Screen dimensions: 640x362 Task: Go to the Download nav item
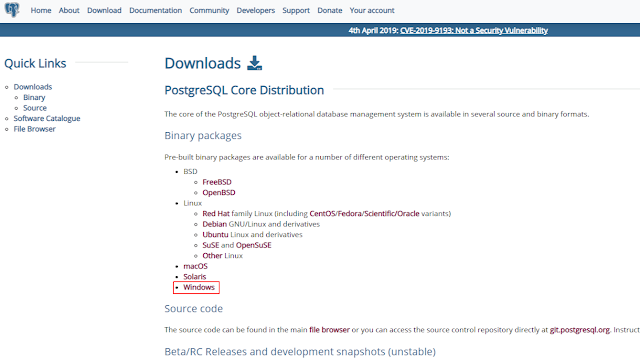tap(104, 10)
